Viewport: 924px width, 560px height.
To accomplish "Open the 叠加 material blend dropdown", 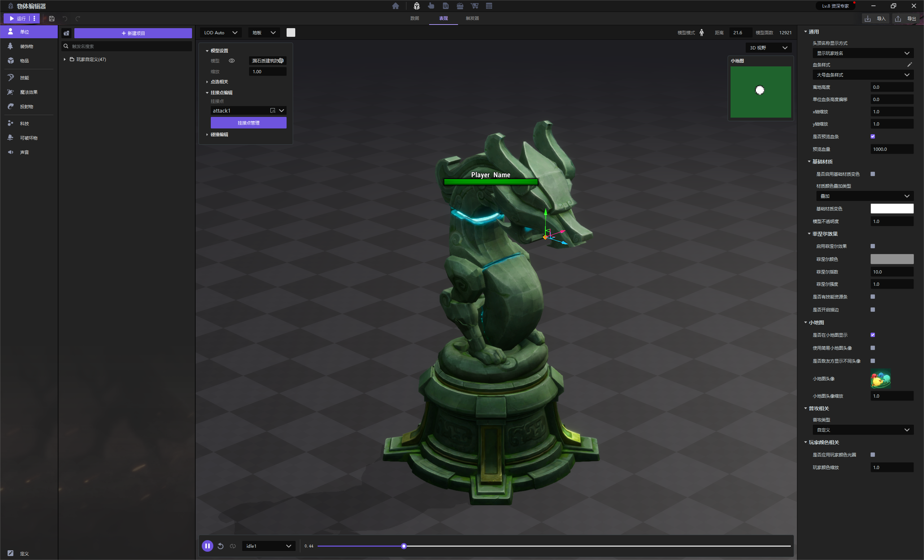I will (865, 196).
